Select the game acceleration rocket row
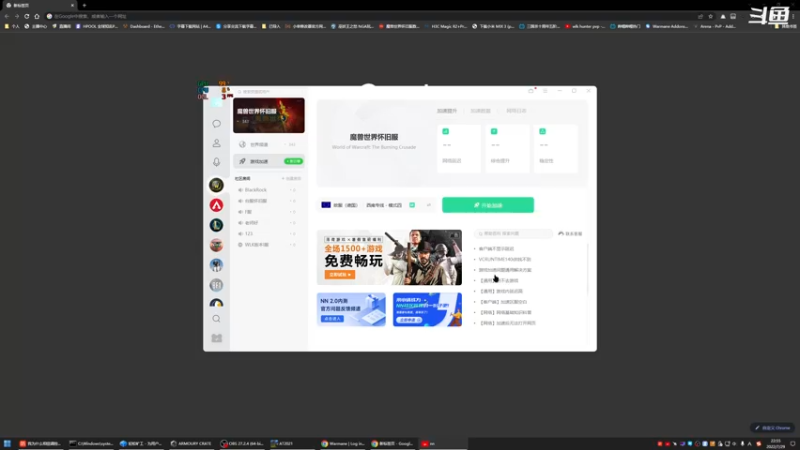This screenshot has height=450, width=800. tap(268, 161)
